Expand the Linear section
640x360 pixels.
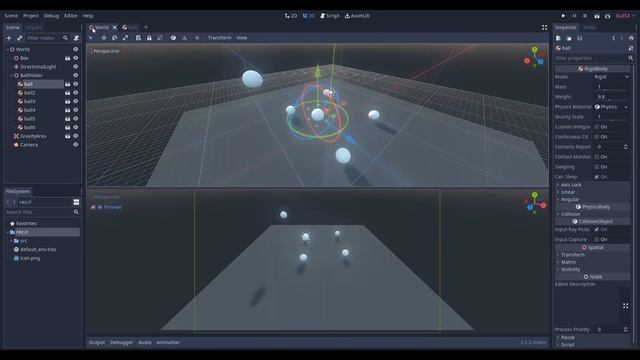[x=592, y=192]
